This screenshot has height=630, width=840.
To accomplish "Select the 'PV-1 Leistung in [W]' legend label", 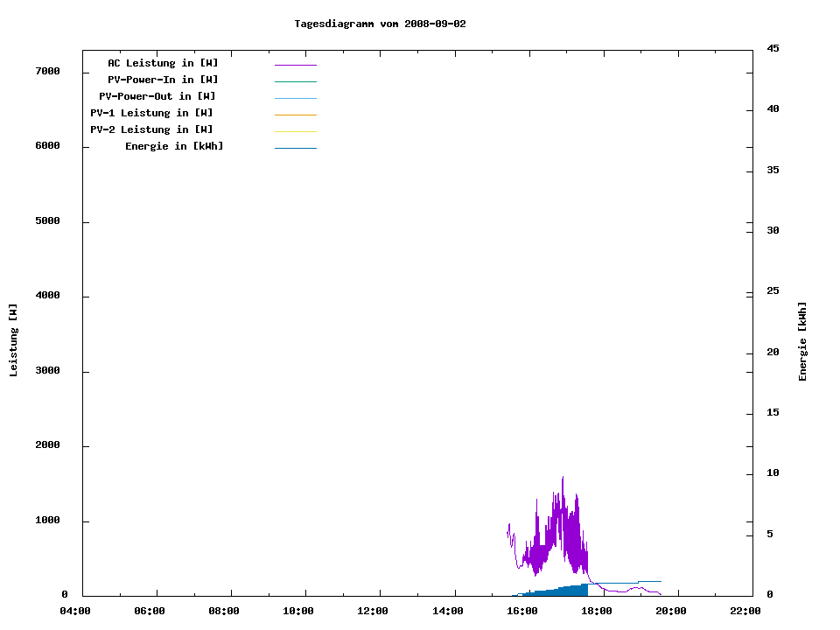I will [151, 113].
